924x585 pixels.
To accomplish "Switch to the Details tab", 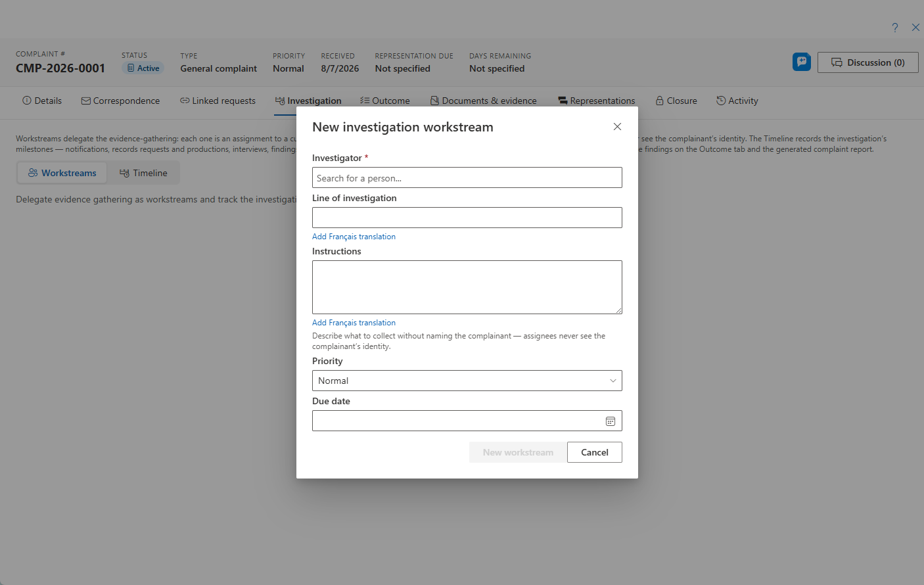I will (x=42, y=101).
